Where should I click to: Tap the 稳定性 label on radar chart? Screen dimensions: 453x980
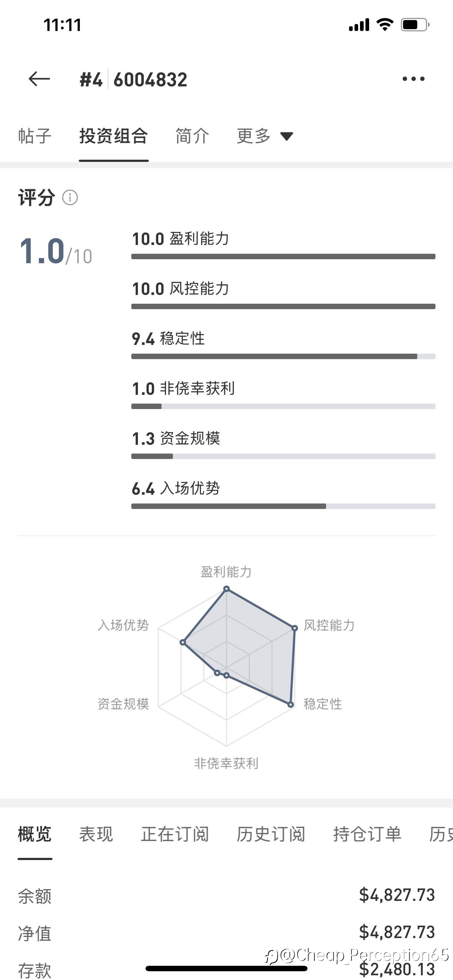[322, 704]
